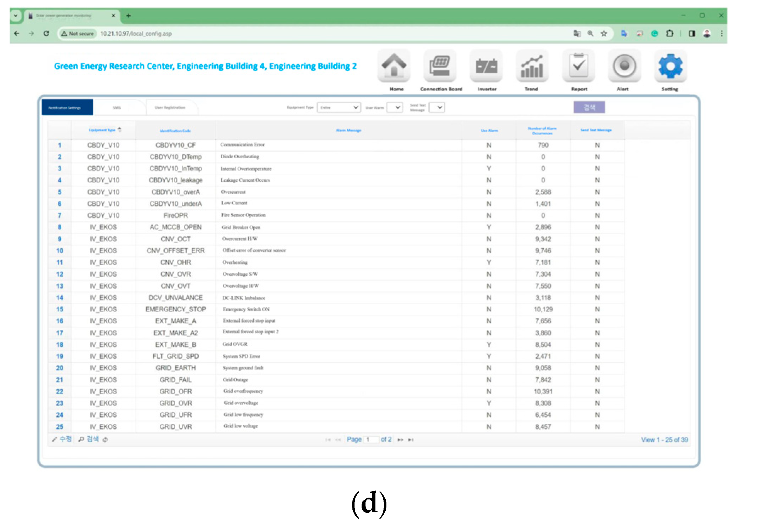The height and width of the screenshot is (532, 782).
Task: Select row 1 CBDYV10_CF cell
Action: tap(176, 145)
